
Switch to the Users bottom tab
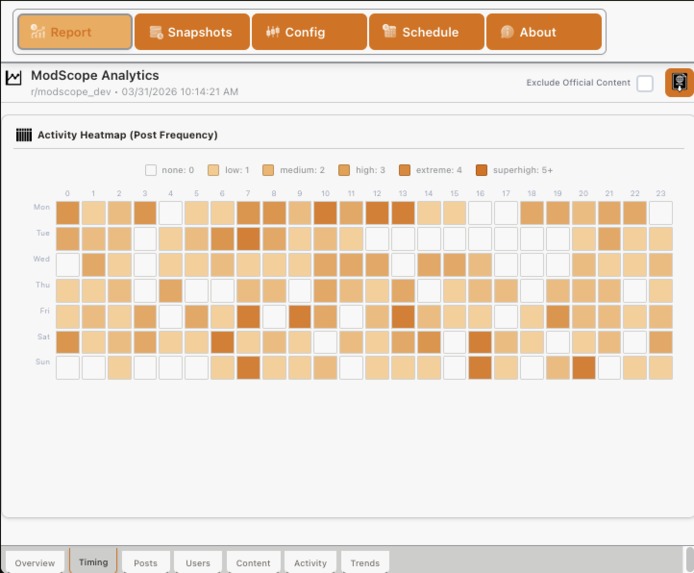click(x=198, y=563)
